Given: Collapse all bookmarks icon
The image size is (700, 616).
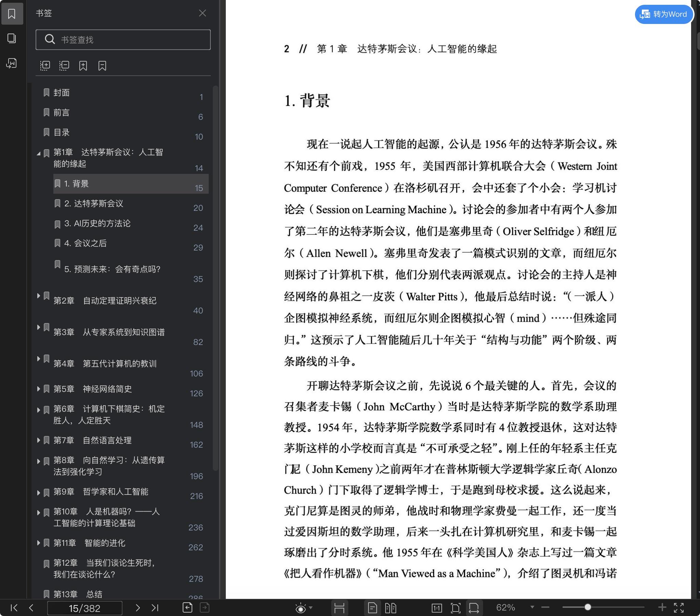Looking at the screenshot, I should tap(64, 65).
